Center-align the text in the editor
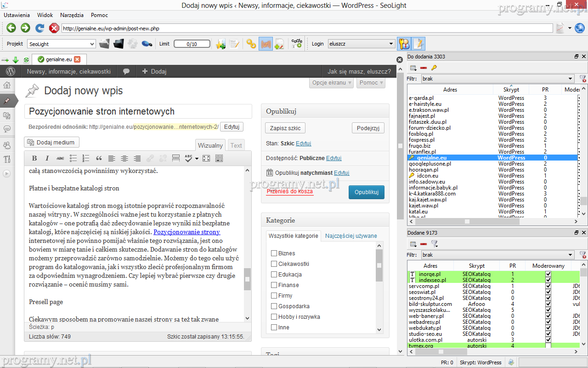This screenshot has width=588, height=368. 124,158
